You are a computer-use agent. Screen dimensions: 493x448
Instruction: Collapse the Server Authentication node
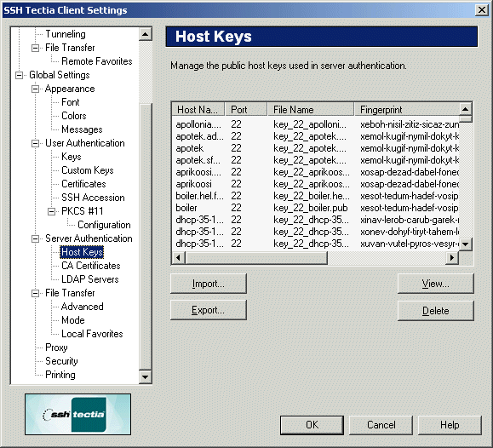click(36, 238)
